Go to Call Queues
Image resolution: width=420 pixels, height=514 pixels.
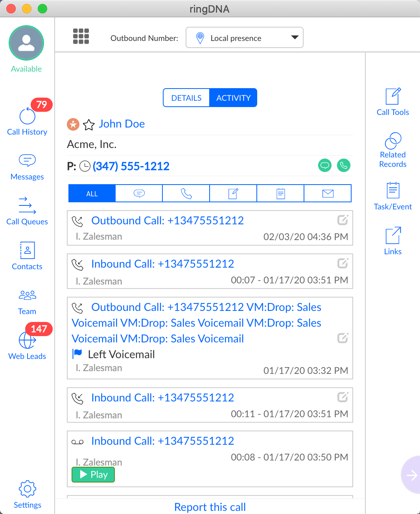(x=27, y=212)
